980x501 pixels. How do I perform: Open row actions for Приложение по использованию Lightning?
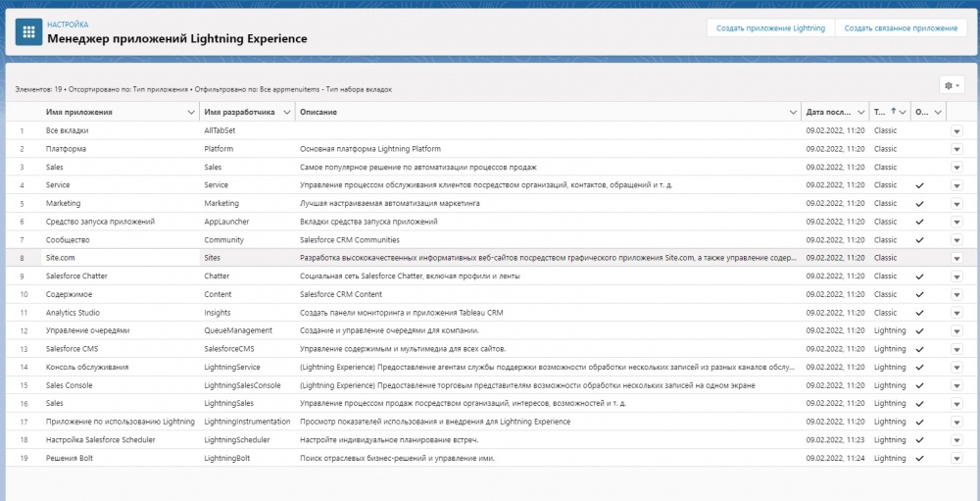[956, 422]
